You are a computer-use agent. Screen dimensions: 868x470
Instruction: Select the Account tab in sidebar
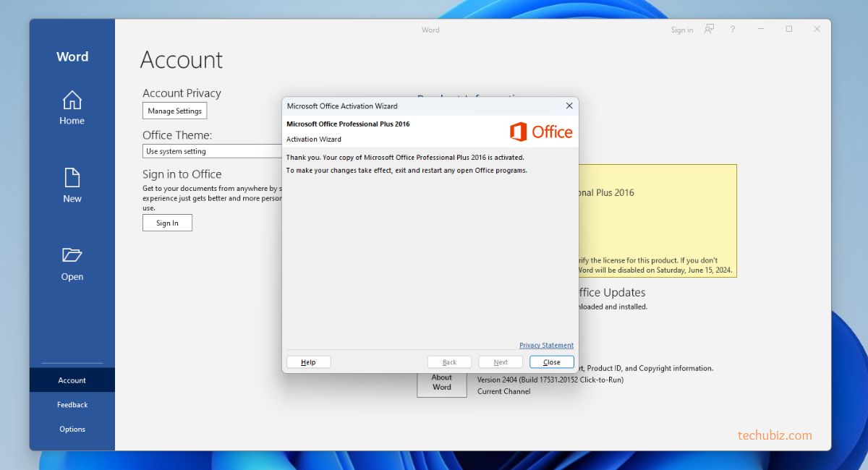click(72, 380)
